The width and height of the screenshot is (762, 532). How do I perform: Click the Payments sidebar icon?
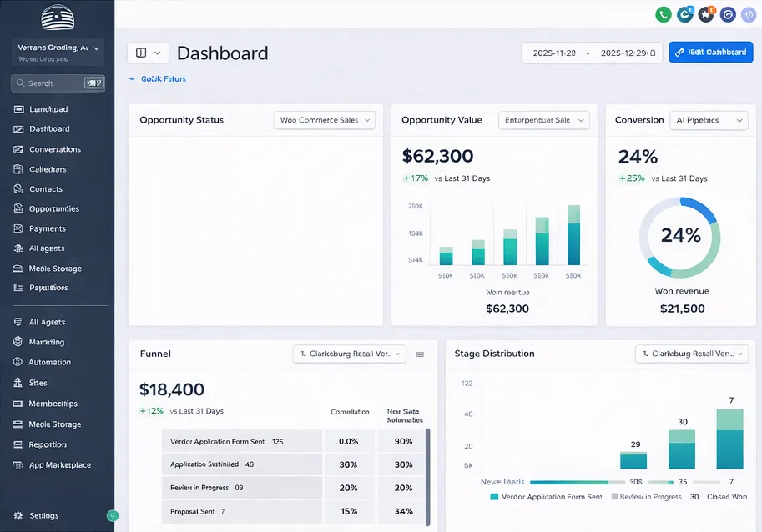18,228
